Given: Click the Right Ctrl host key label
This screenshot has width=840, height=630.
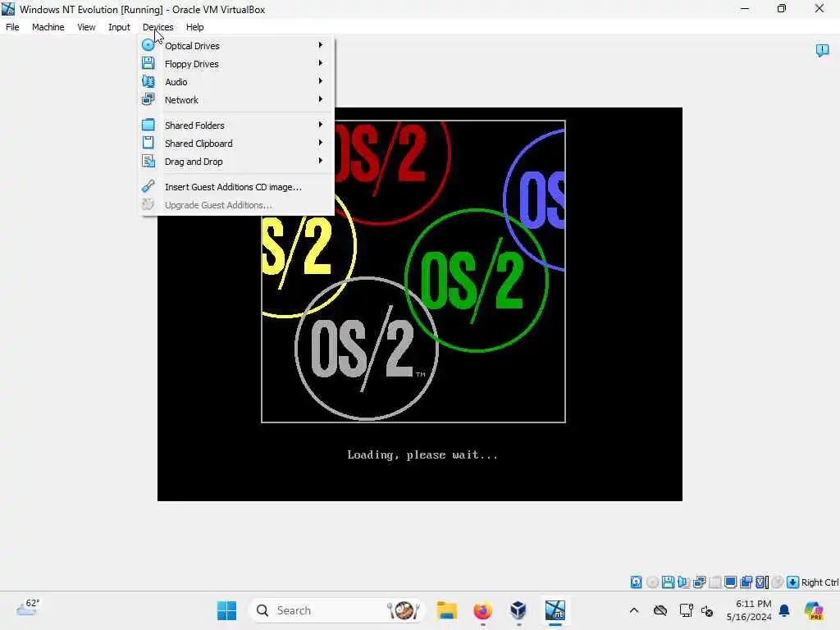Looking at the screenshot, I should point(820,582).
